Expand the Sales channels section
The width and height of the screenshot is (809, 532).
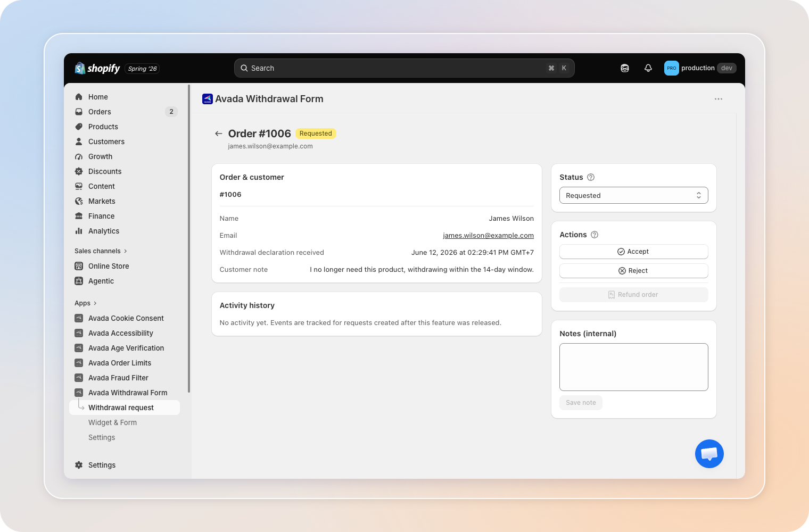101,251
